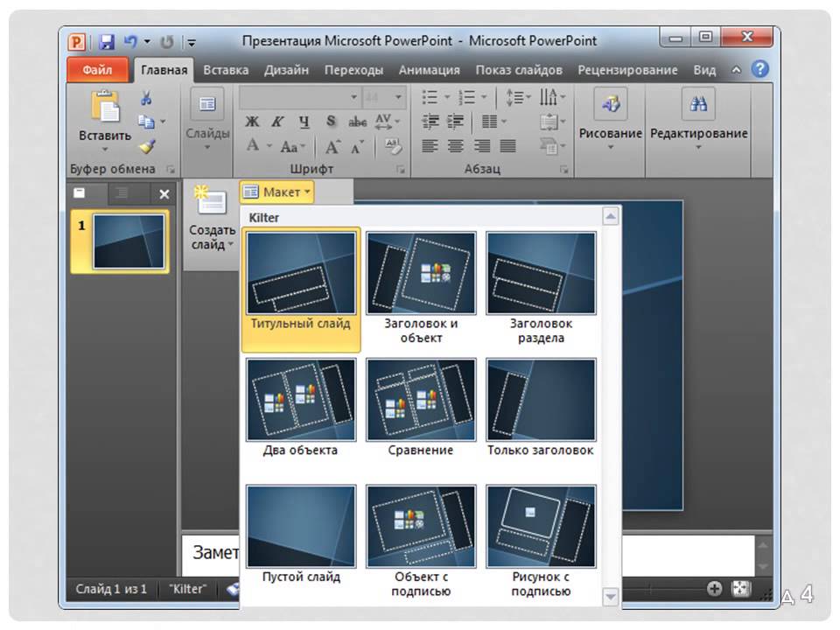Click the Undo arrow in quick access toolbar
The width and height of the screenshot is (840, 630).
(130, 41)
